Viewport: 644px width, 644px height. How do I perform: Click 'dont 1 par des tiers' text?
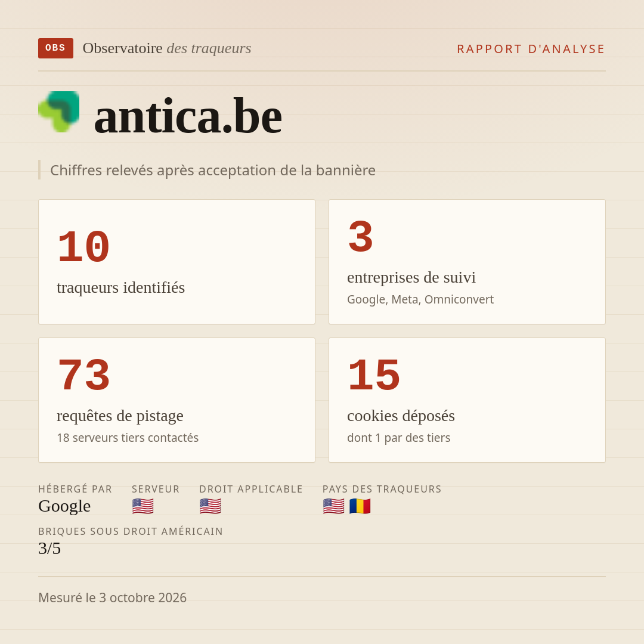click(x=399, y=438)
